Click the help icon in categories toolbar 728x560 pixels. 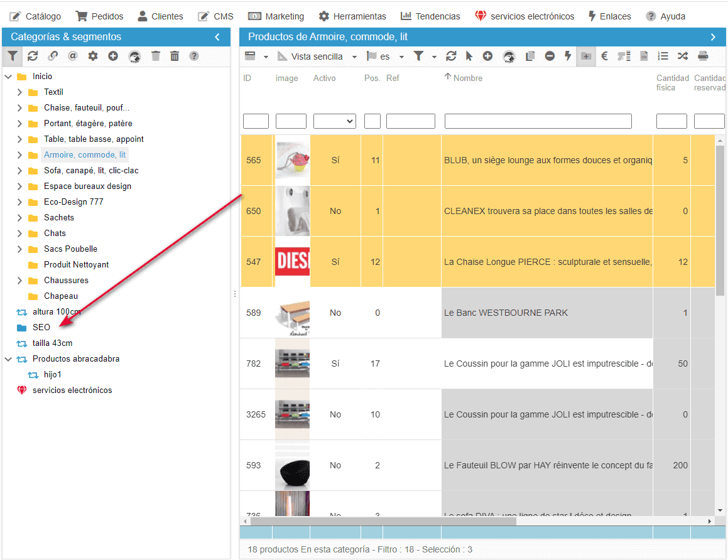pos(194,57)
